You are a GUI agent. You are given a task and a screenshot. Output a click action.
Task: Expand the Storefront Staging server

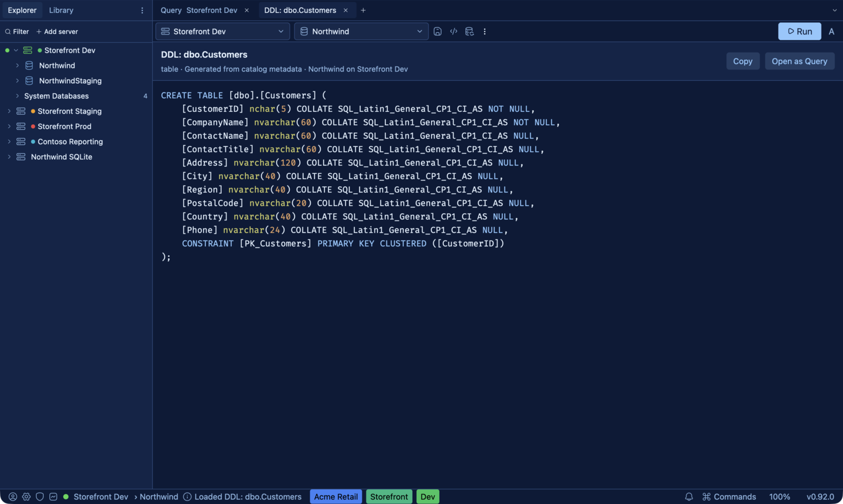click(x=9, y=111)
